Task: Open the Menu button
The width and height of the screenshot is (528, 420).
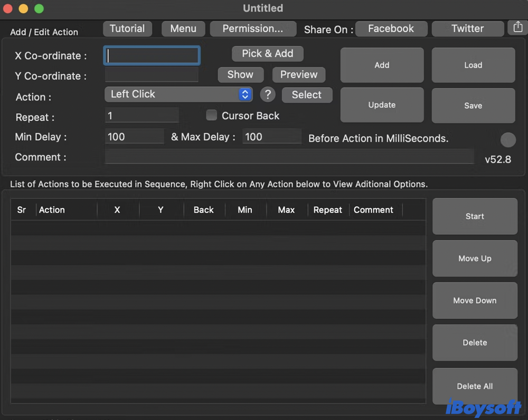Action: pos(183,28)
